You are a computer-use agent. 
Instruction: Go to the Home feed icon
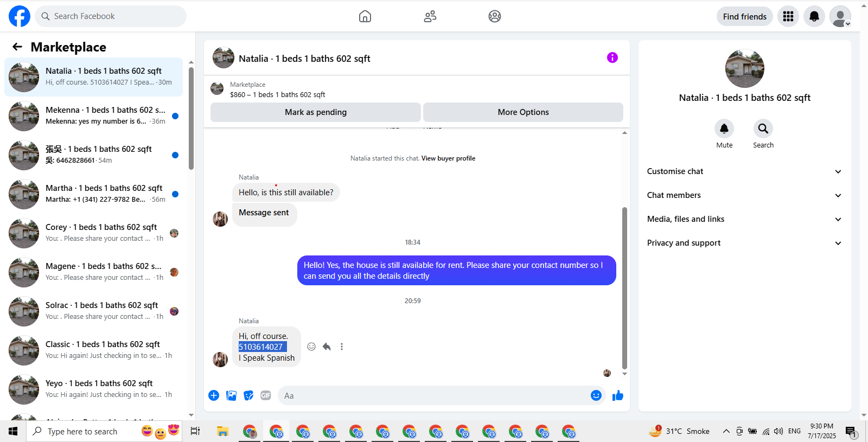(365, 16)
